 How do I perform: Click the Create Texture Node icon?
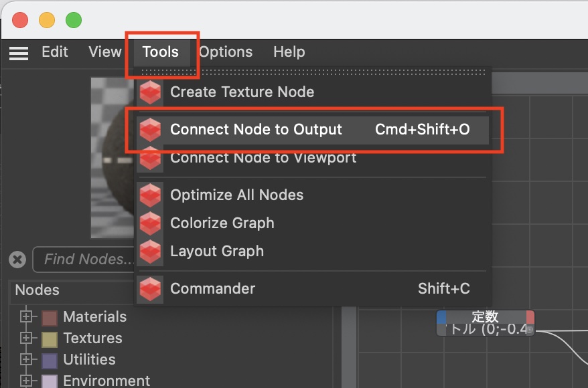[x=151, y=92]
